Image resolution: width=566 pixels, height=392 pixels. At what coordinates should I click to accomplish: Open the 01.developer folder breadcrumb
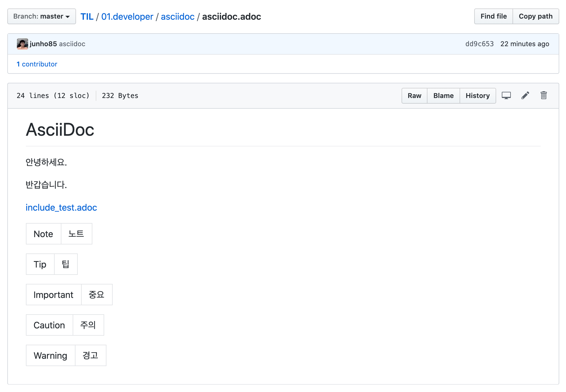tap(127, 17)
